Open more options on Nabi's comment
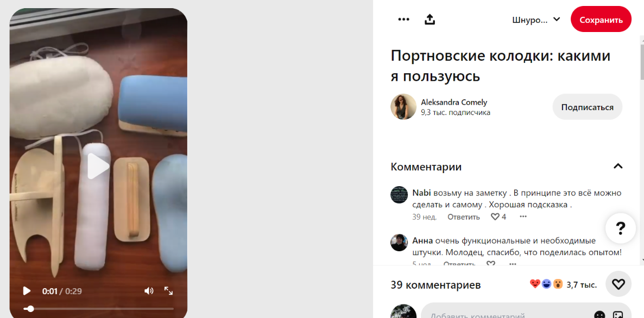The image size is (644, 318). point(523,216)
